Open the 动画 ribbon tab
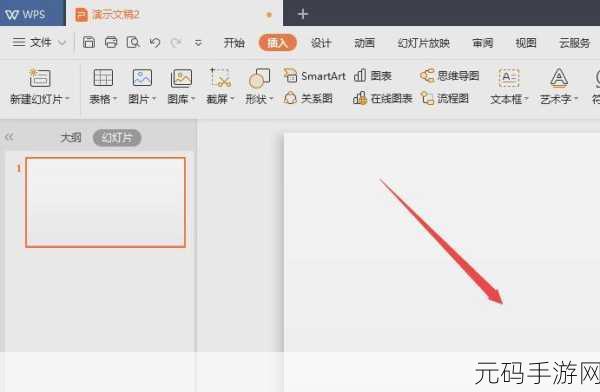Image resolution: width=600 pixels, height=392 pixels. coord(364,43)
